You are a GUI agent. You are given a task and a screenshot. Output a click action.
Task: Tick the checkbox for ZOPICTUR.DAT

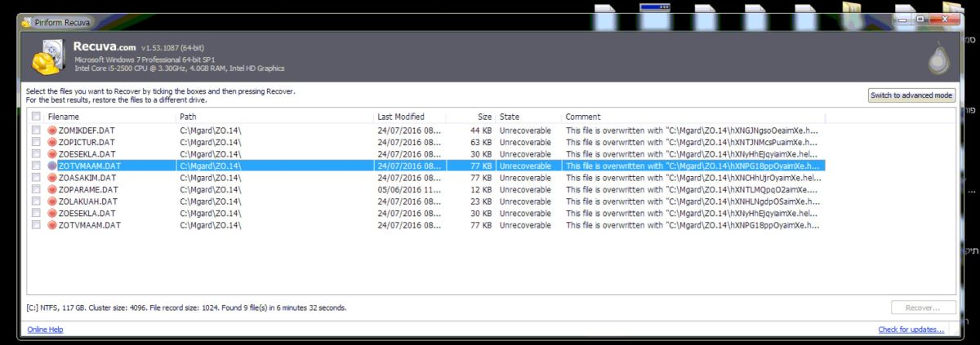point(36,142)
